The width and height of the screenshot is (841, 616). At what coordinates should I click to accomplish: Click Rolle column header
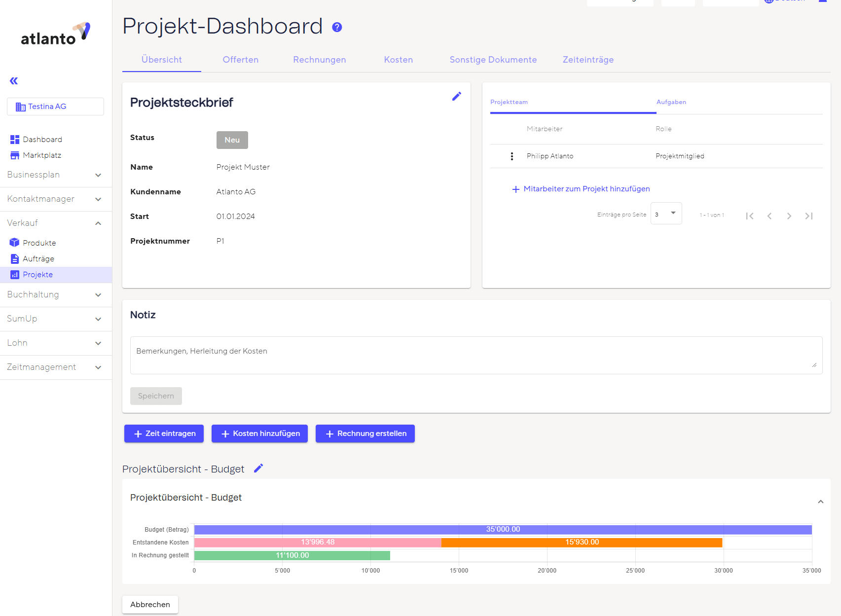click(663, 129)
